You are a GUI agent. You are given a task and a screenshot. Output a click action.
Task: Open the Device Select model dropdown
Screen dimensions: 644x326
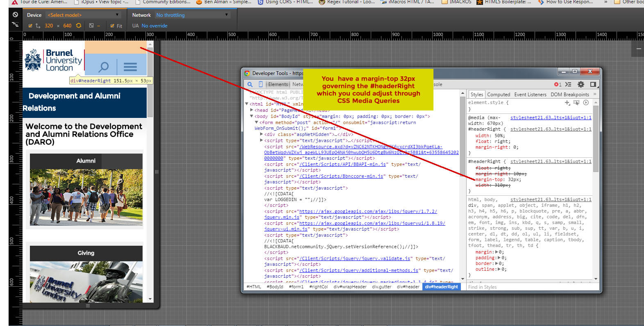pyautogui.click(x=84, y=15)
